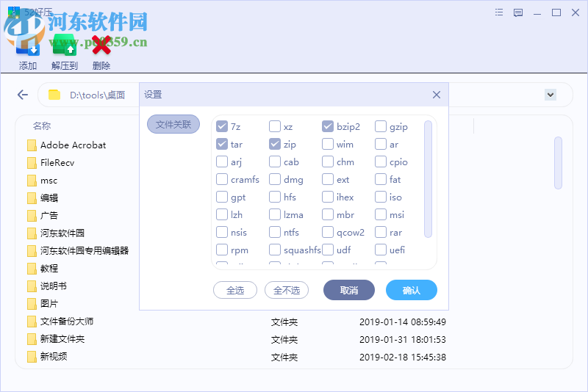588x392 pixels.
Task: Tick the qcow2 checkbox
Action: coord(328,232)
